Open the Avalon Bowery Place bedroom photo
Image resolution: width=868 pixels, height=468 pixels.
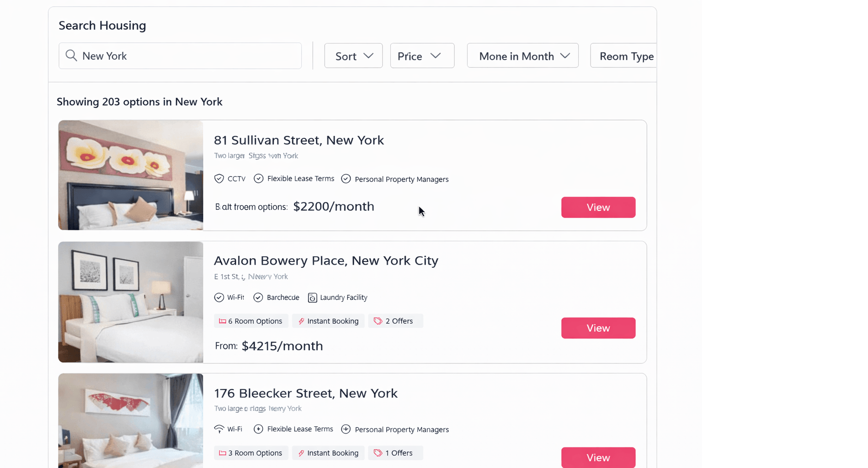tap(131, 302)
